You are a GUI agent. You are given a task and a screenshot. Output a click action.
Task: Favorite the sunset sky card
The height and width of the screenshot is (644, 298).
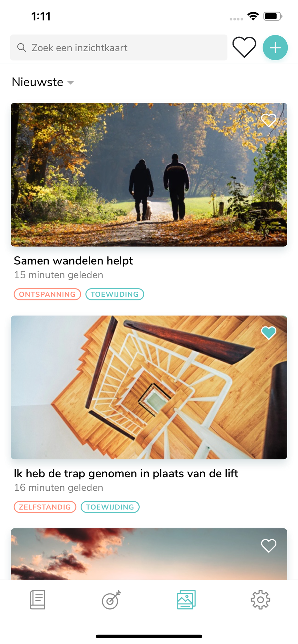pos(269,545)
